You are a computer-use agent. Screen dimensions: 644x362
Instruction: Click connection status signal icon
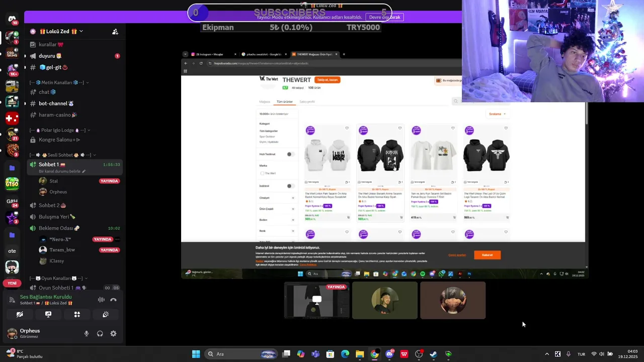12,300
